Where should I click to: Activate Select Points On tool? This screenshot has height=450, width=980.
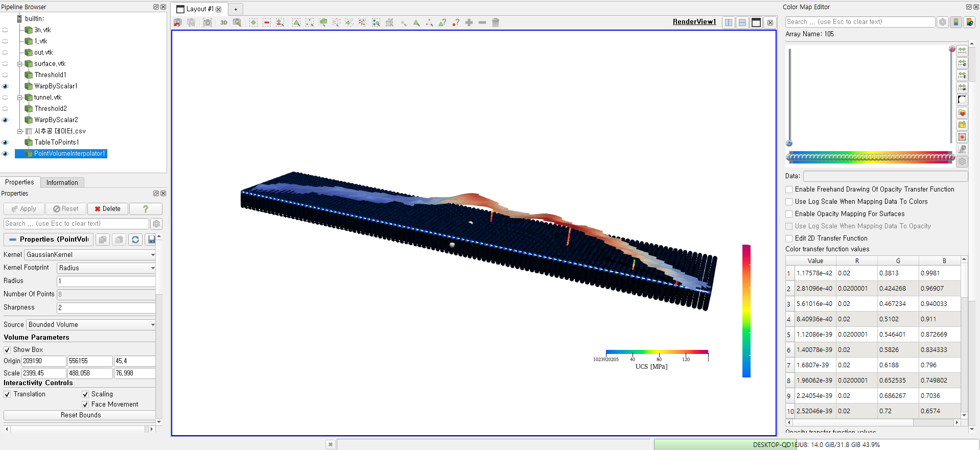[310, 22]
